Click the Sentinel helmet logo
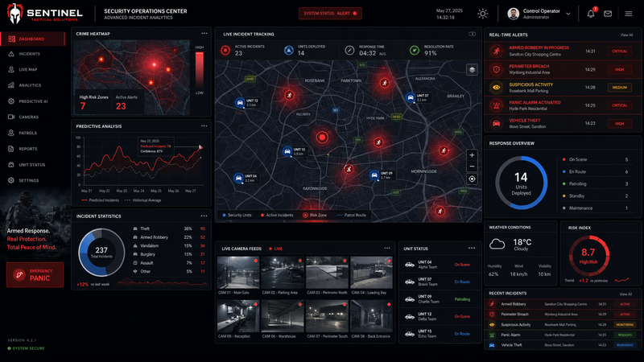 coord(14,13)
